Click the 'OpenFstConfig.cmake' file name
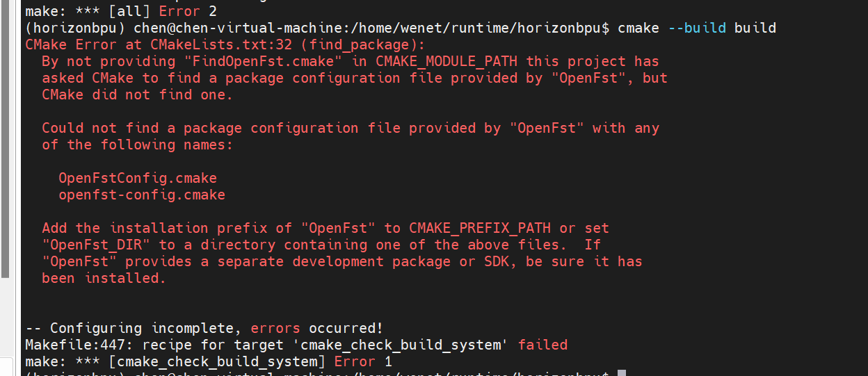868x376 pixels. click(x=138, y=178)
